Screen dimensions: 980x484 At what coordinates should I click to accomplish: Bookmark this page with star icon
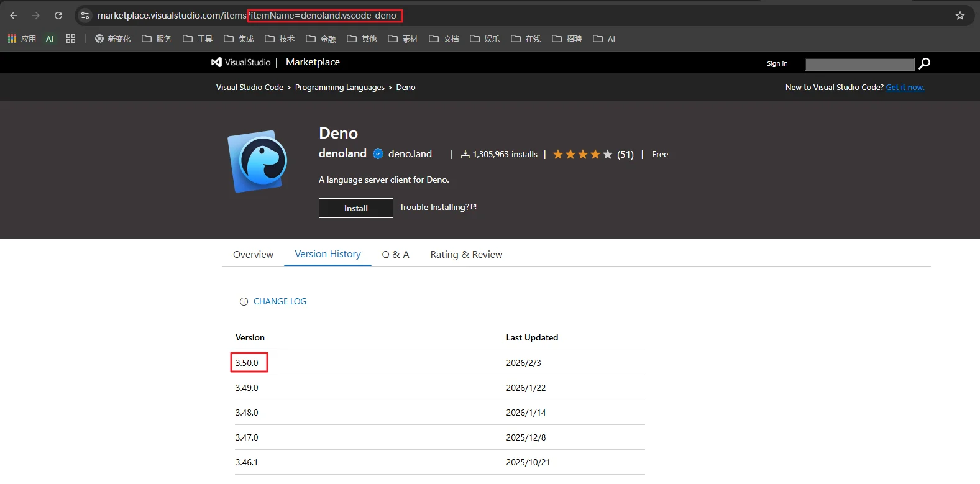pyautogui.click(x=959, y=16)
